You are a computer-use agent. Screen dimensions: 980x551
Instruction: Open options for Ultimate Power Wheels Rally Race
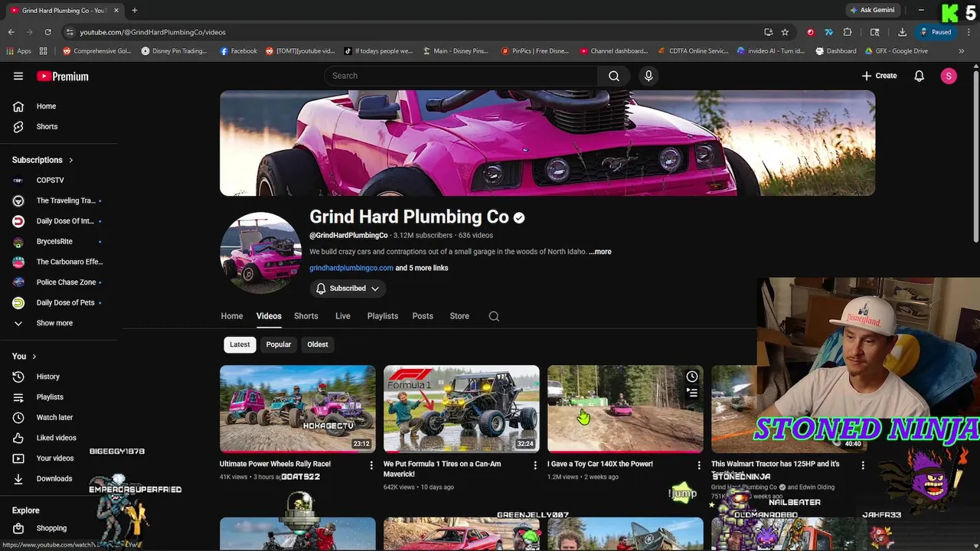[371, 465]
